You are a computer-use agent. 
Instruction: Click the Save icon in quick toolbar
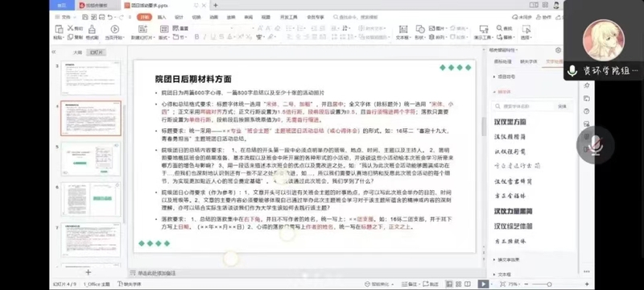click(85, 17)
